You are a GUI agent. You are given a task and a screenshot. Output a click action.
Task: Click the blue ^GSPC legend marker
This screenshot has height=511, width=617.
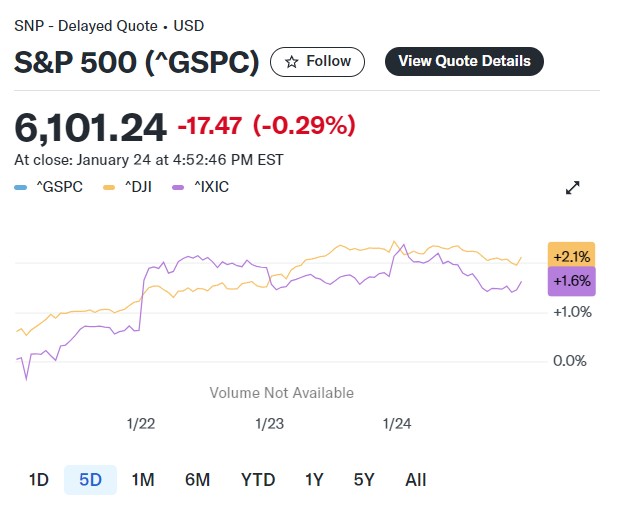point(22,187)
